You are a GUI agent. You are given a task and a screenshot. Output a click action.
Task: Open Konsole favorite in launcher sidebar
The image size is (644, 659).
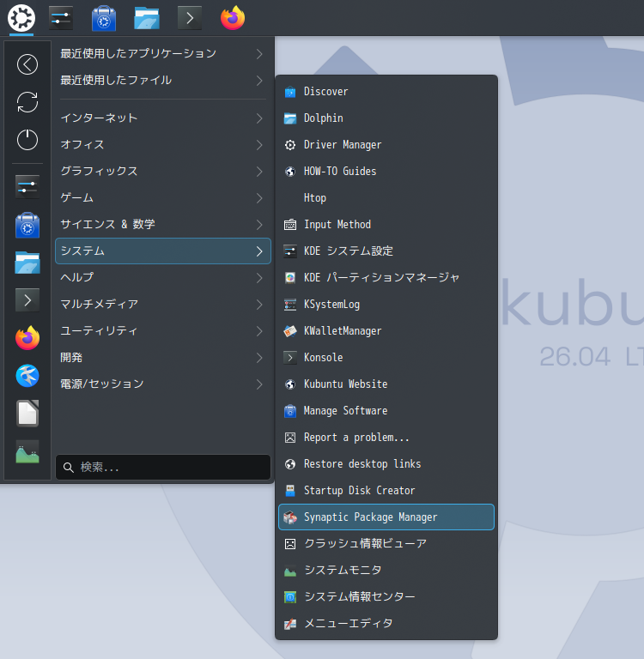[x=27, y=300]
